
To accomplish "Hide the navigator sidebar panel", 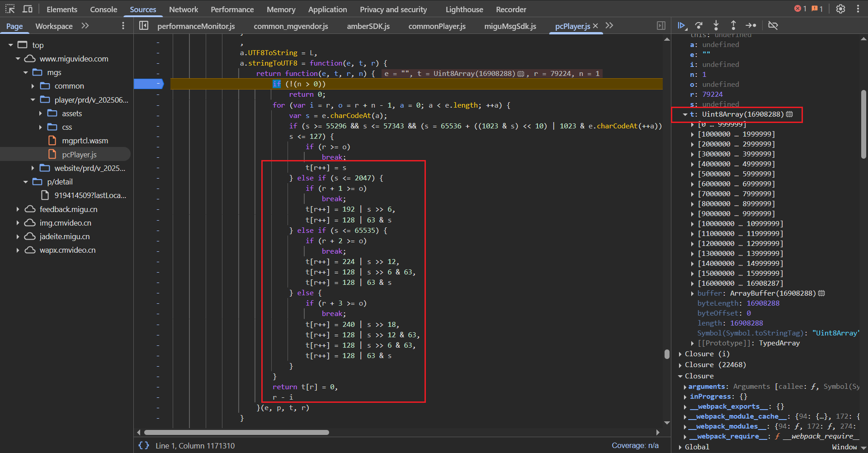I will pyautogui.click(x=144, y=26).
